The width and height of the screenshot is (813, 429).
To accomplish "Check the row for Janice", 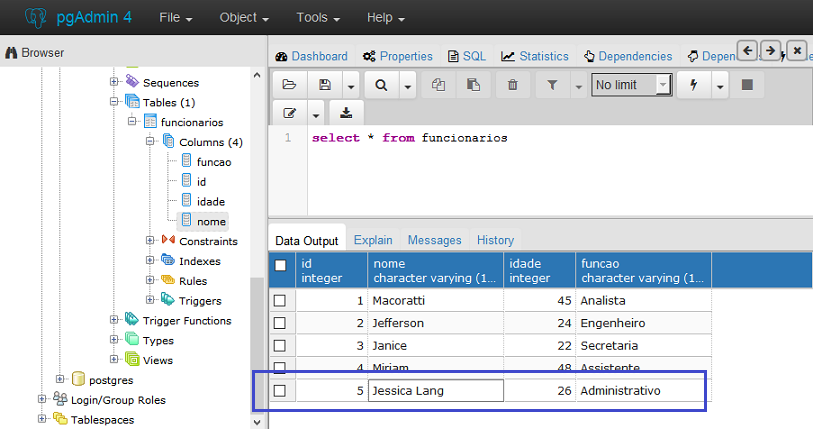I will (x=279, y=346).
